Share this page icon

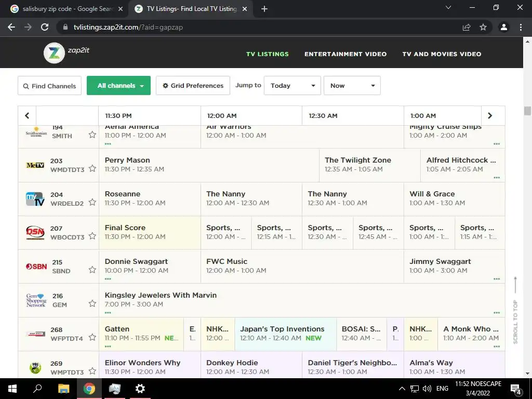467,27
